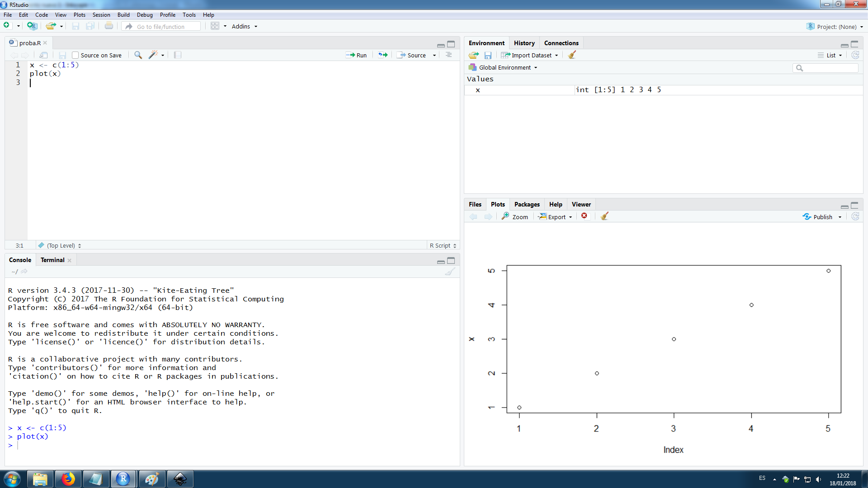Expand the Import Dataset dropdown
Screen dimensions: 868x488
pyautogui.click(x=529, y=55)
